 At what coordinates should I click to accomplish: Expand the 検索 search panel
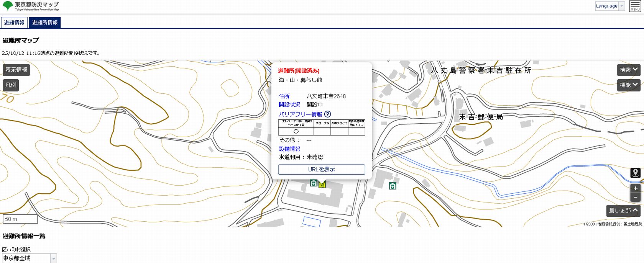(629, 70)
